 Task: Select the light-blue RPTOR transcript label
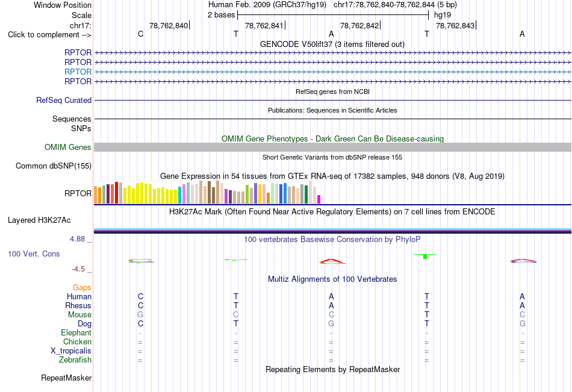[78, 72]
